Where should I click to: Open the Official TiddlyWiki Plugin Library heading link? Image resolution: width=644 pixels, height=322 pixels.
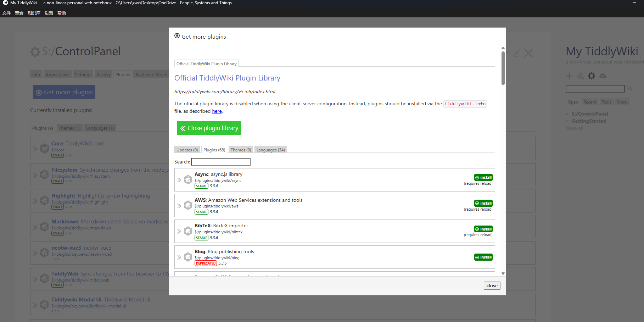[x=227, y=78]
